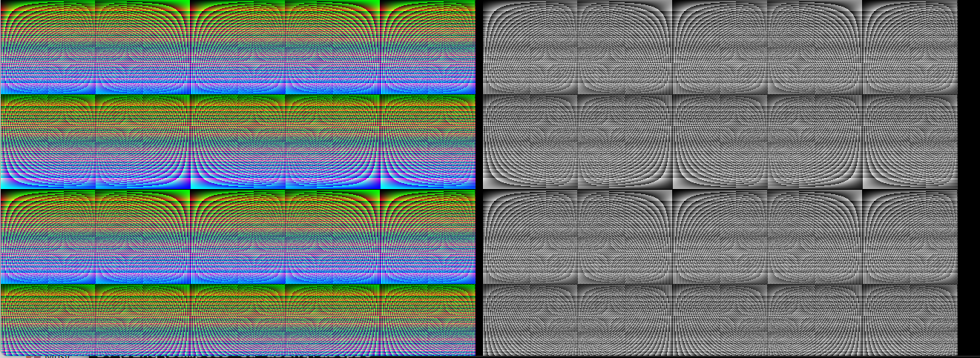Click bottom-row fourth tile of the color pattern

coord(332,319)
